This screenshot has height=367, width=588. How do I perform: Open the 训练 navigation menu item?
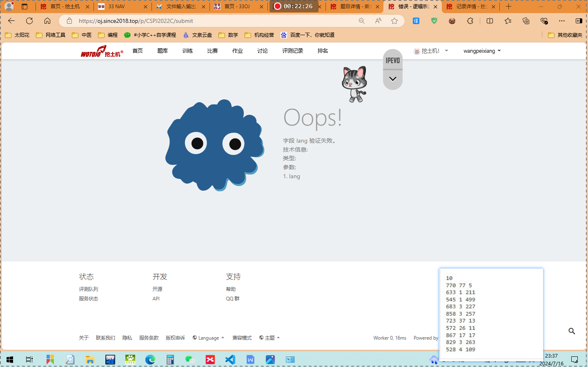[187, 51]
